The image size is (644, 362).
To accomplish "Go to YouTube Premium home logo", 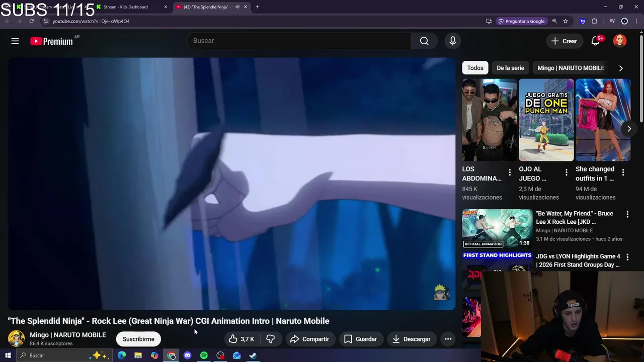I will pyautogui.click(x=51, y=41).
